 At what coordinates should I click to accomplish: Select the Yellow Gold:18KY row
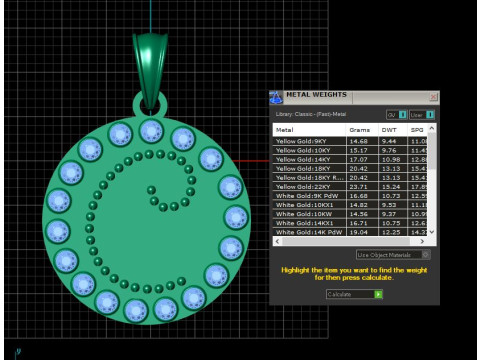coord(350,168)
